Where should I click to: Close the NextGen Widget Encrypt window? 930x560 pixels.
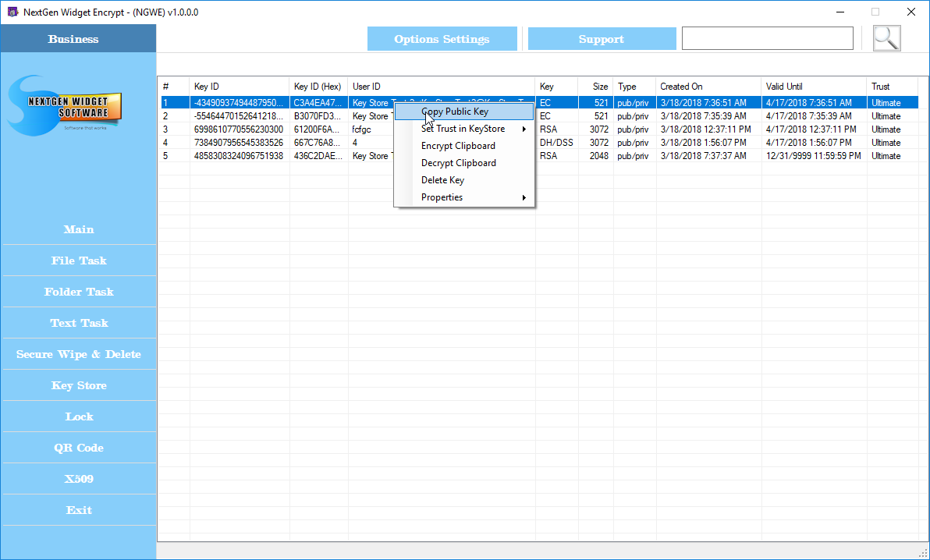[911, 12]
